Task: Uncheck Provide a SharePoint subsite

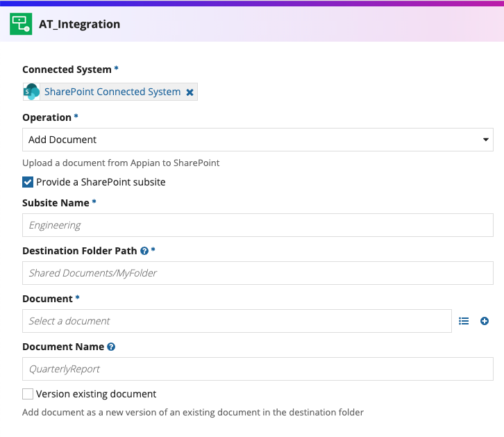Action: point(28,182)
